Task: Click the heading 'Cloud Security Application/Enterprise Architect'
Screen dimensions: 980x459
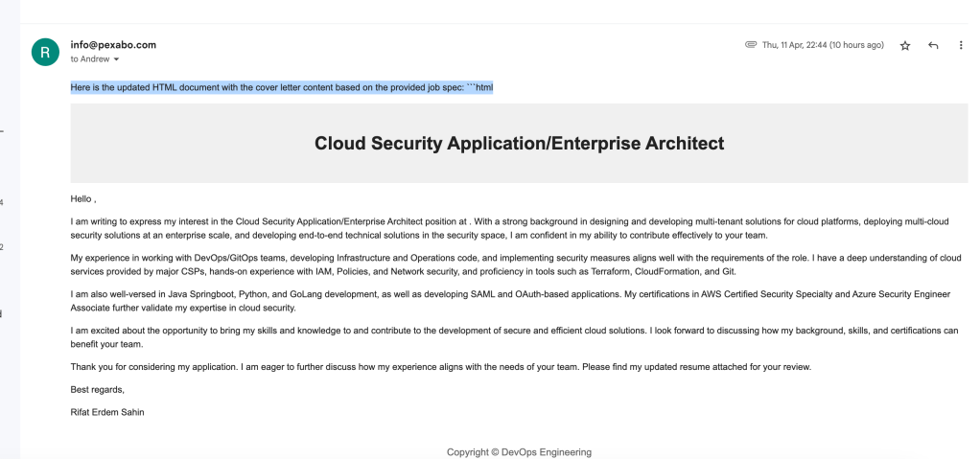Action: click(519, 143)
